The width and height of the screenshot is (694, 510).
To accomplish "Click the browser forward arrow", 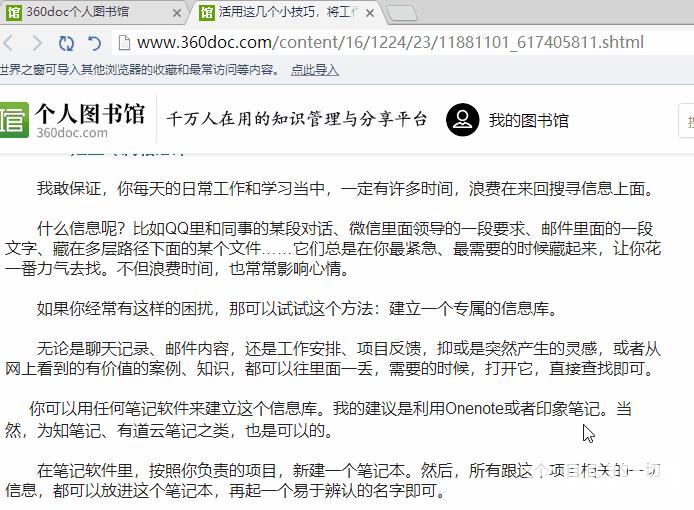I will tap(37, 43).
